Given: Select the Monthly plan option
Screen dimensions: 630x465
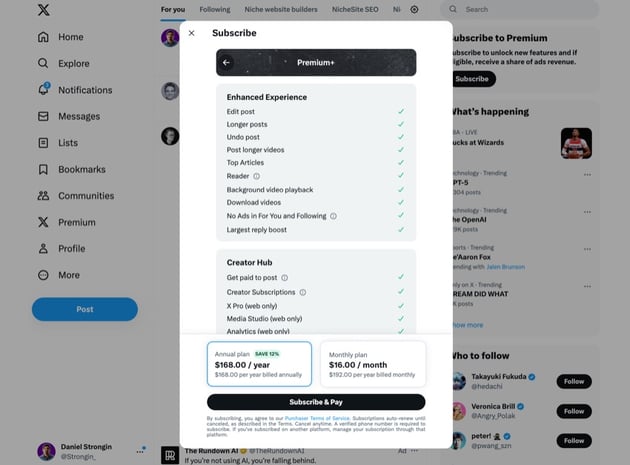Looking at the screenshot, I should 372,364.
